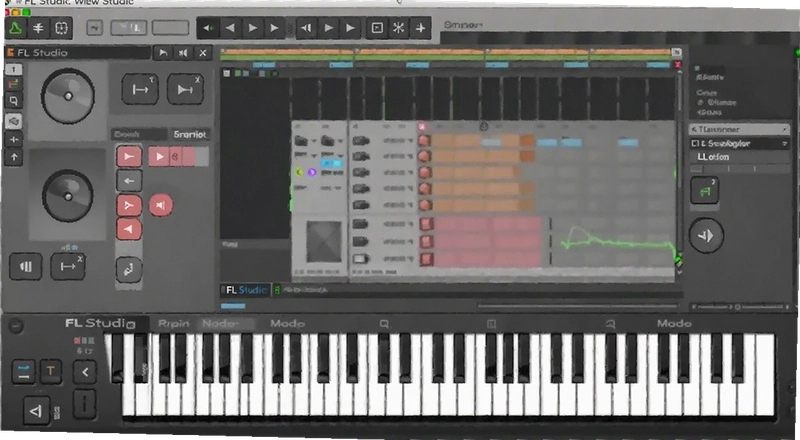Select the magnifier tool in left sidebar

coord(14,102)
